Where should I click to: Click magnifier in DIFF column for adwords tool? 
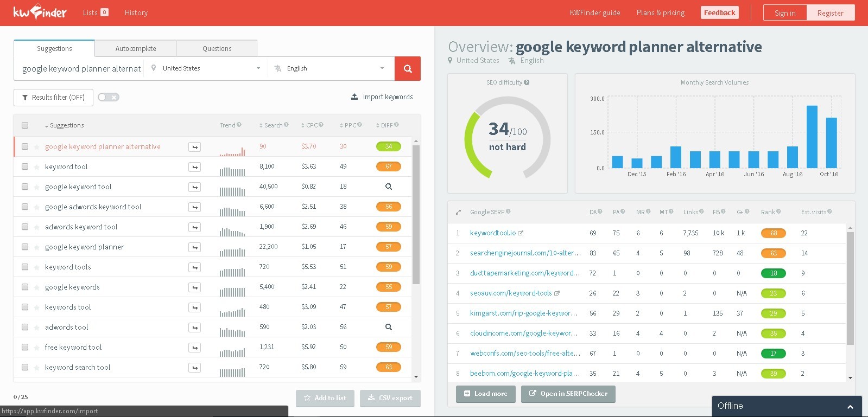click(389, 327)
